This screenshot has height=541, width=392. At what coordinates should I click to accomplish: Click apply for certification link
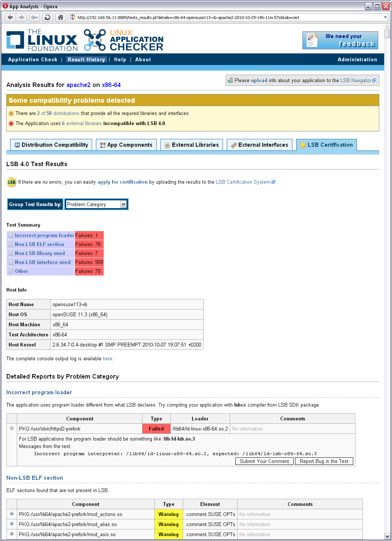point(122,182)
